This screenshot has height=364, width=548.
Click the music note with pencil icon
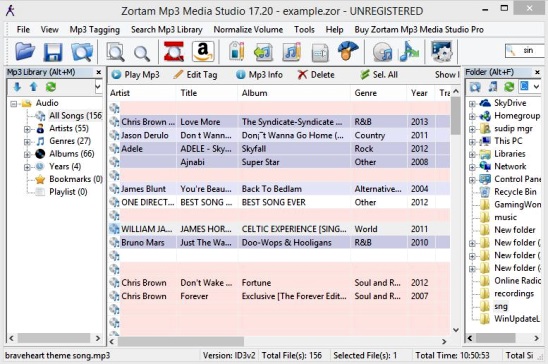point(291,52)
